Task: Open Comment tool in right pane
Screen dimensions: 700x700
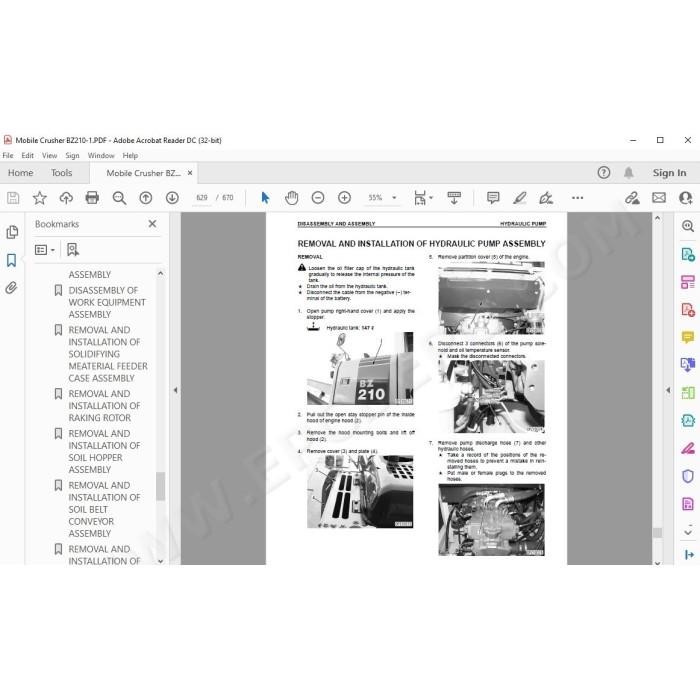Action: 688,337
